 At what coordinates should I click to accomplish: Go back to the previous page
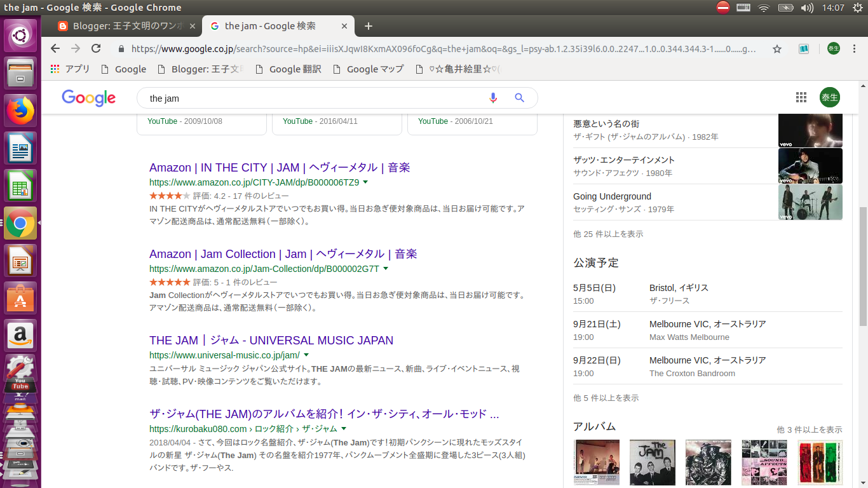(x=55, y=48)
